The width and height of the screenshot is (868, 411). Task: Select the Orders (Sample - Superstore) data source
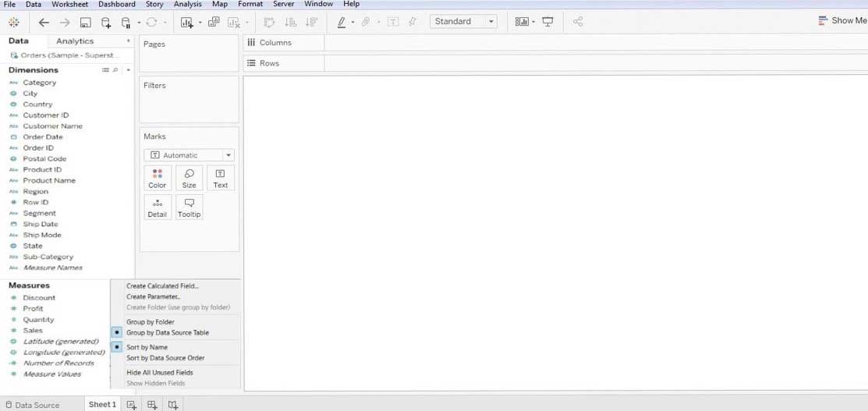tap(66, 55)
